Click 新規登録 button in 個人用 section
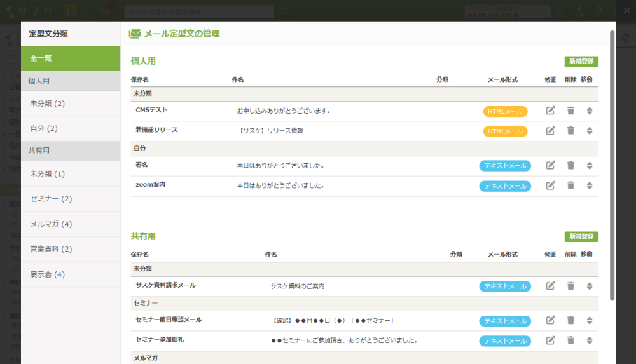This screenshot has height=364, width=636. tap(581, 62)
